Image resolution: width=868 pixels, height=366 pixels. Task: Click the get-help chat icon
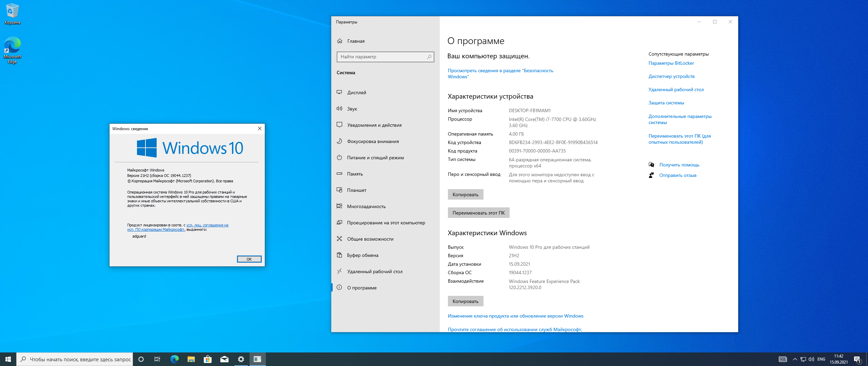[651, 165]
